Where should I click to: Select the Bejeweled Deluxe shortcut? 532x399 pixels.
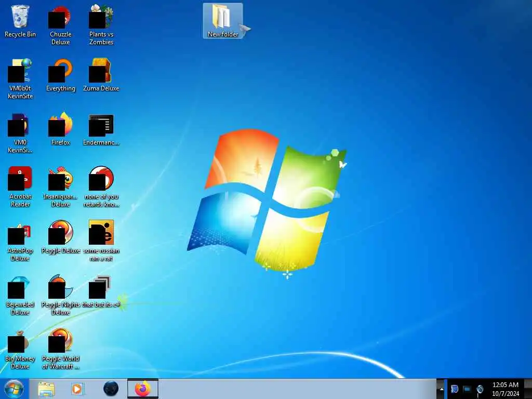[20, 295]
